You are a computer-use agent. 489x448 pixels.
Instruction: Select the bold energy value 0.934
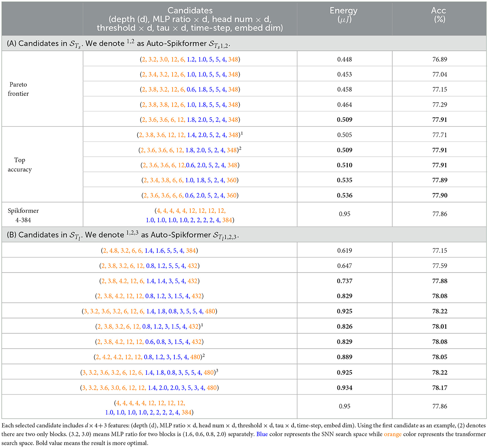(344, 388)
